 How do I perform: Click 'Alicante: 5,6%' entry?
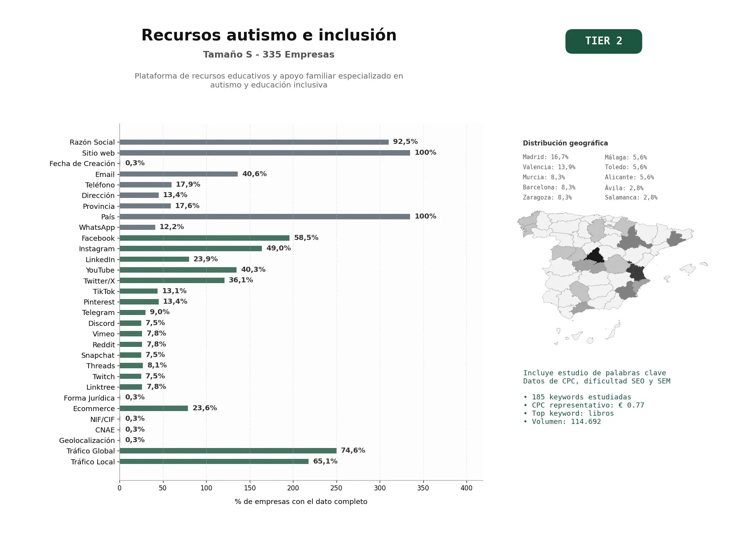coord(630,177)
